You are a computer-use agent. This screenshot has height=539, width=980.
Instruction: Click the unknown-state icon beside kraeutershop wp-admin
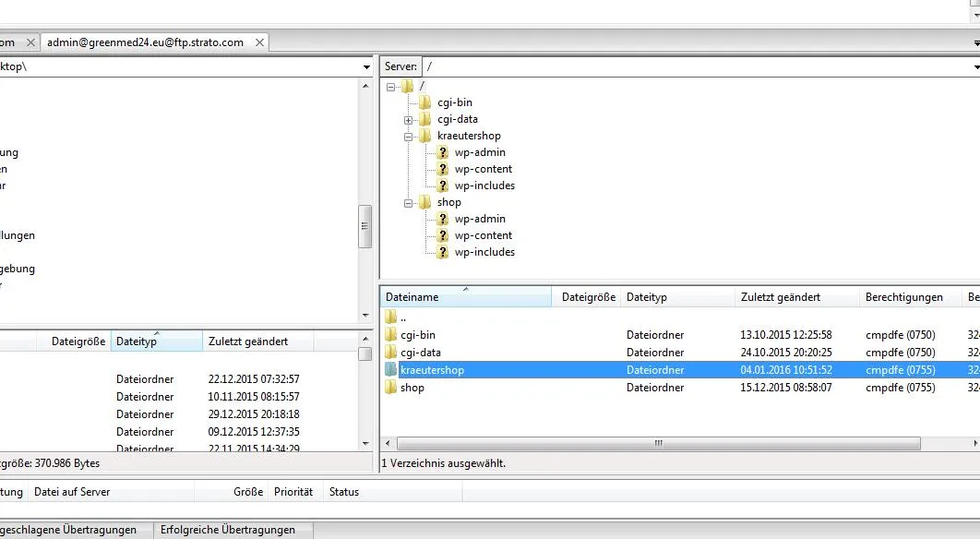443,152
